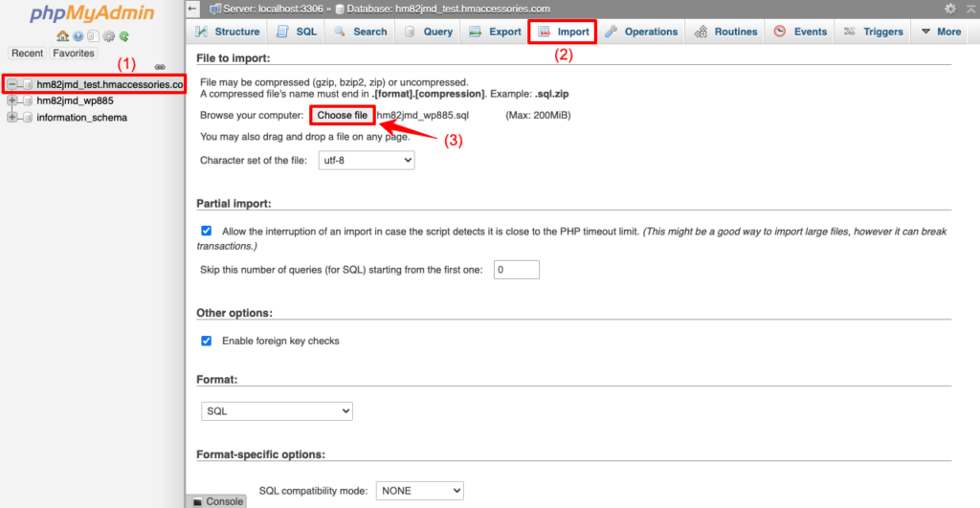Viewport: 980px width, 508px height.
Task: Toggle the allow interruption of import checkbox
Action: click(207, 232)
